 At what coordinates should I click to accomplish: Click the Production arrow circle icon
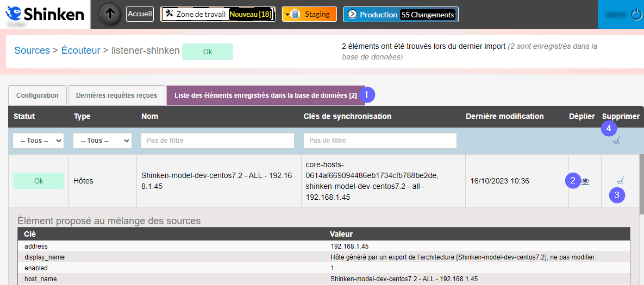(x=352, y=15)
